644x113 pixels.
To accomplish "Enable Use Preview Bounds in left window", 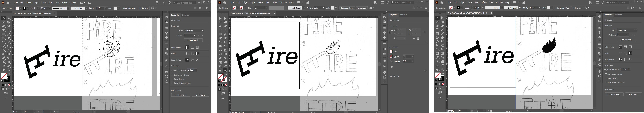I will click(x=173, y=75).
